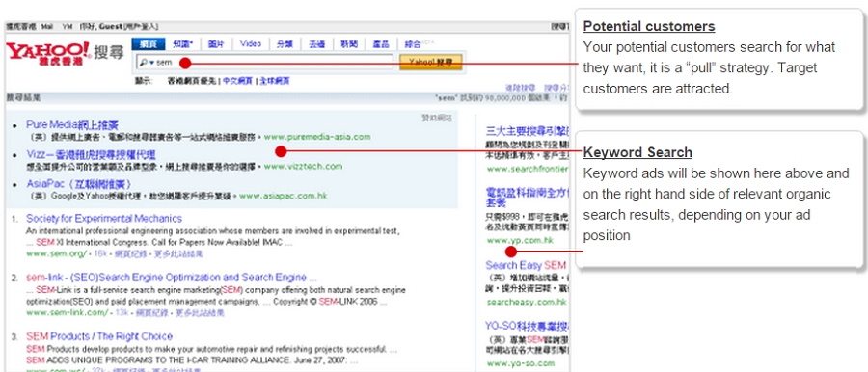Switch to the 分類 tab
Viewport: 868px width, 372px height.
[x=285, y=44]
